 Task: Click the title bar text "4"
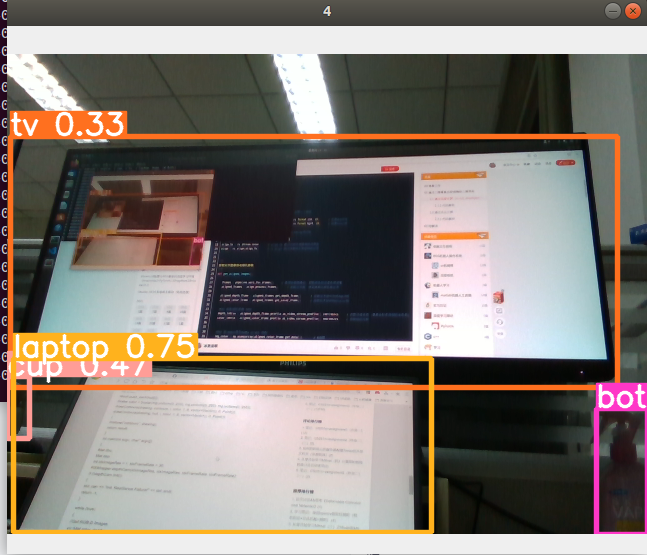(x=327, y=11)
